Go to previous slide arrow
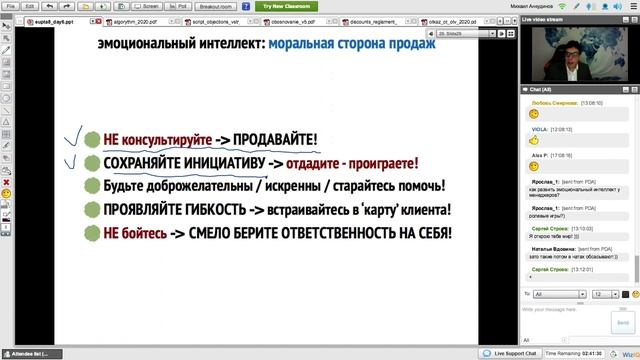This screenshot has width=640, height=360. 431,34
